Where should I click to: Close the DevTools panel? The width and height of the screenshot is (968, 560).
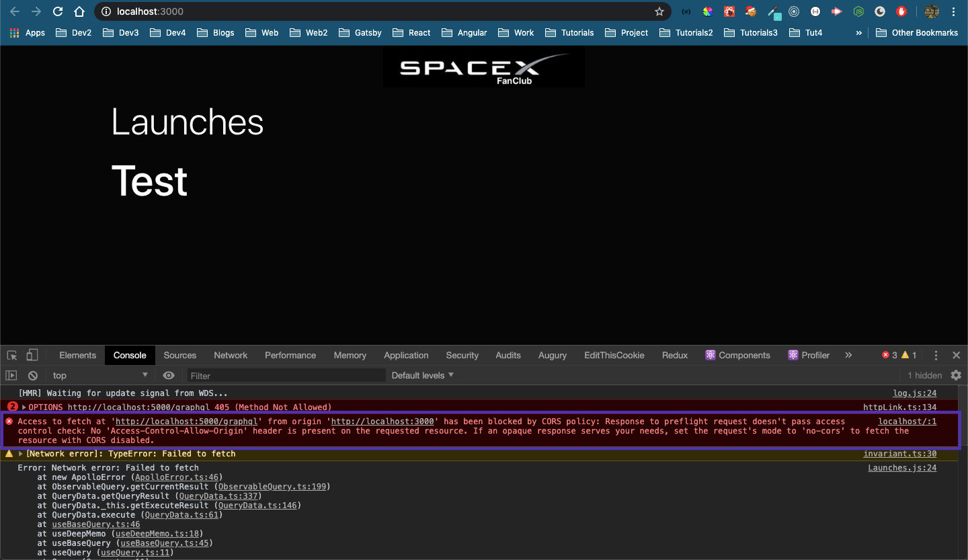(956, 355)
